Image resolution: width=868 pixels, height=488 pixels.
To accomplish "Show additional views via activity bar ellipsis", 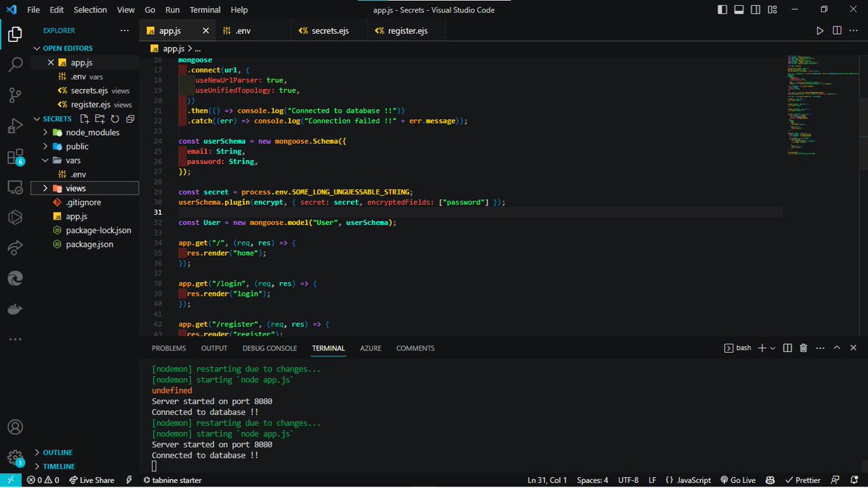I will [15, 338].
